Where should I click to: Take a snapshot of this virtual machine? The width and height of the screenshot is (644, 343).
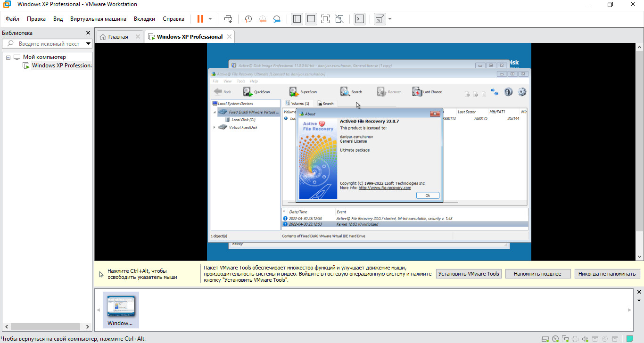coord(248,19)
